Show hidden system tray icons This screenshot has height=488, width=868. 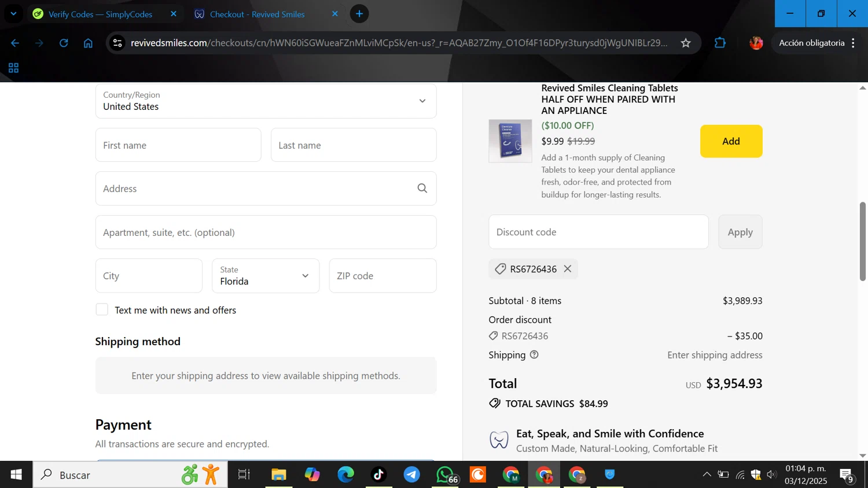(707, 475)
